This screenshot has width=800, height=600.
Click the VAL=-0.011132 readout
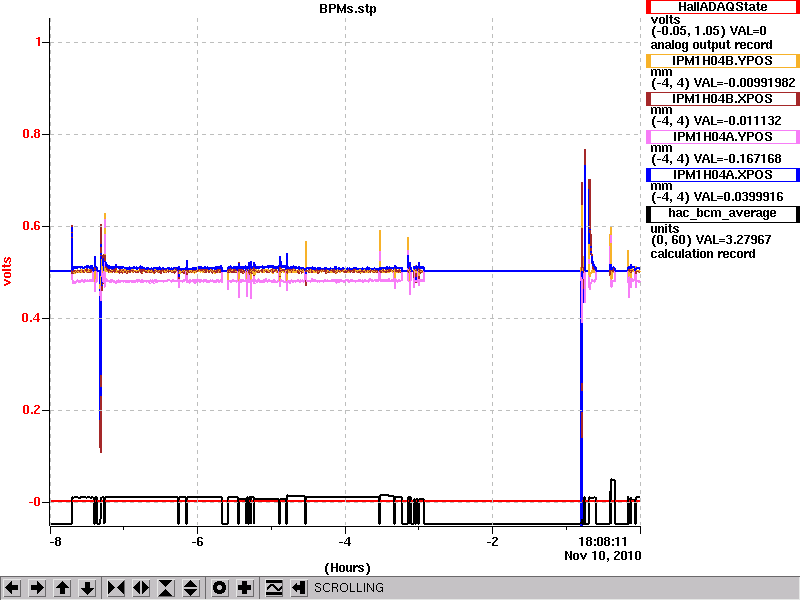click(737, 121)
